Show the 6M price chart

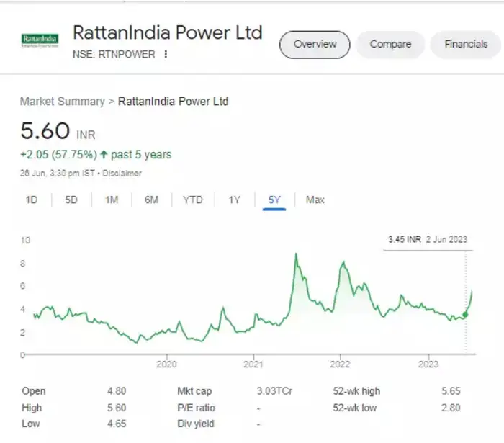tap(151, 200)
